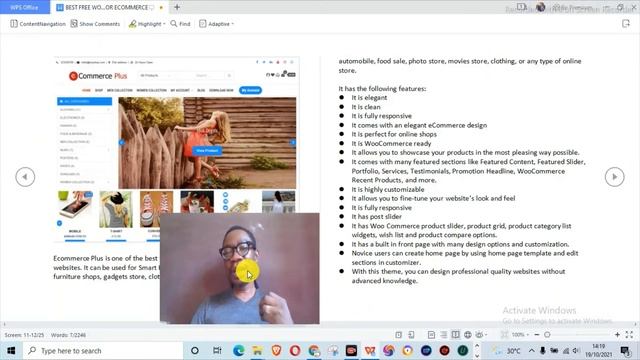Click the 'It is WooCommerce ready' bullet
Viewport: 640px width, 360px height.
pos(391,143)
